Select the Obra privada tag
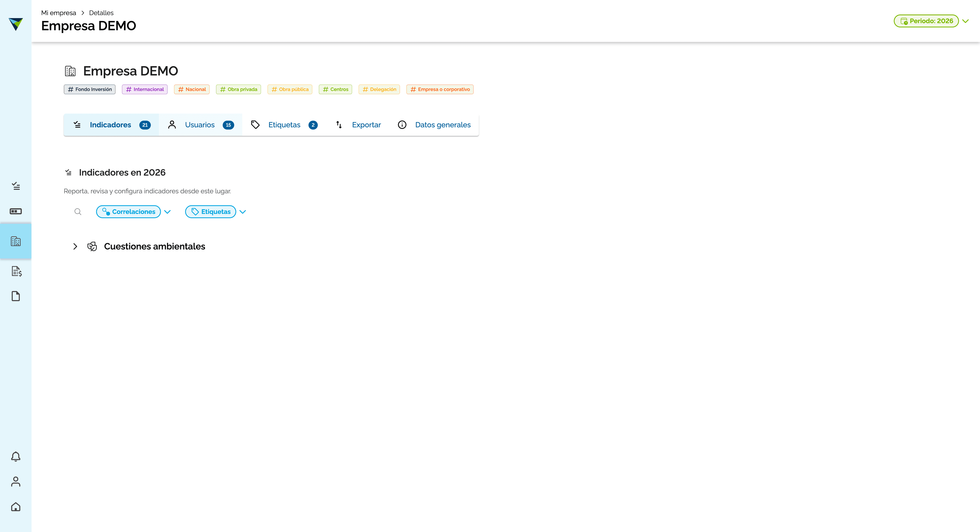The image size is (980, 532). [x=239, y=89]
